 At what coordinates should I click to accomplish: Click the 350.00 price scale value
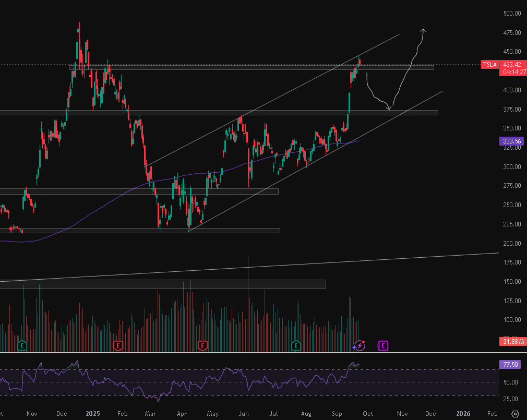(x=512, y=128)
